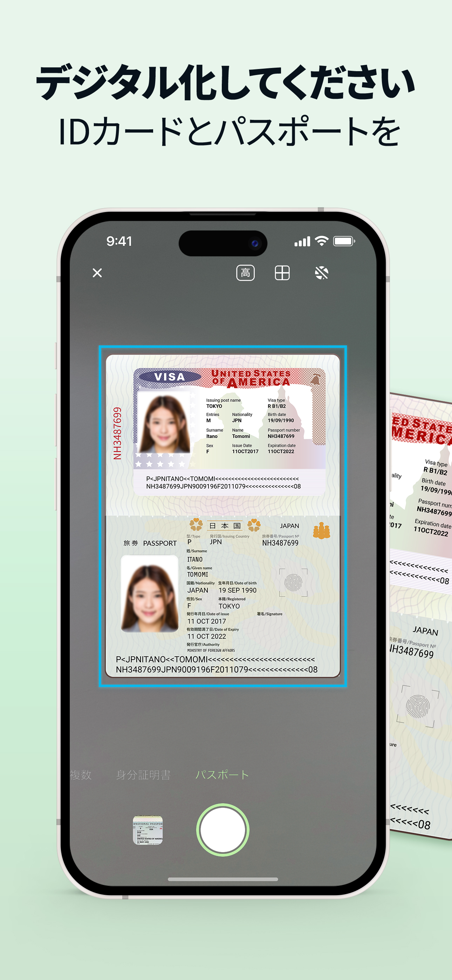Tap the visa type value R B1/B2

[x=276, y=406]
